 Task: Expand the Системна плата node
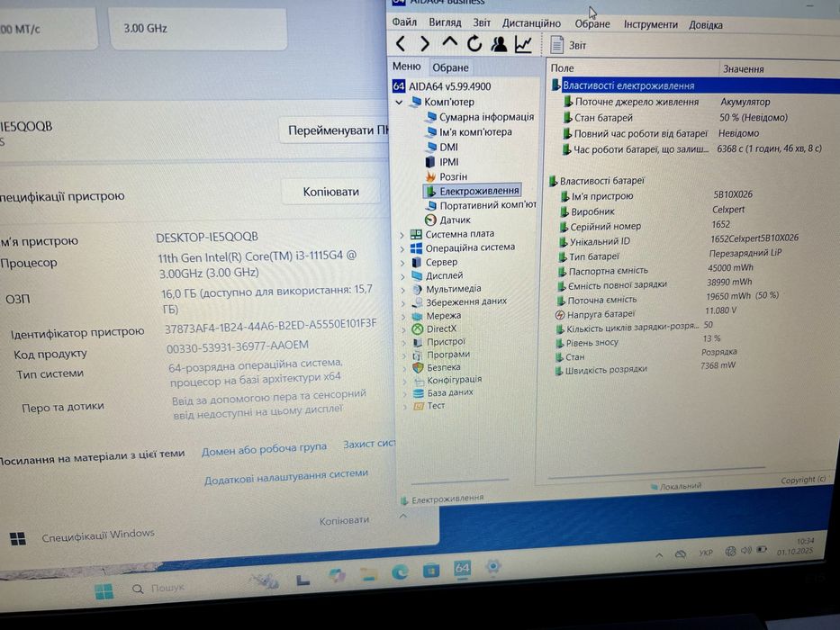[x=402, y=235]
